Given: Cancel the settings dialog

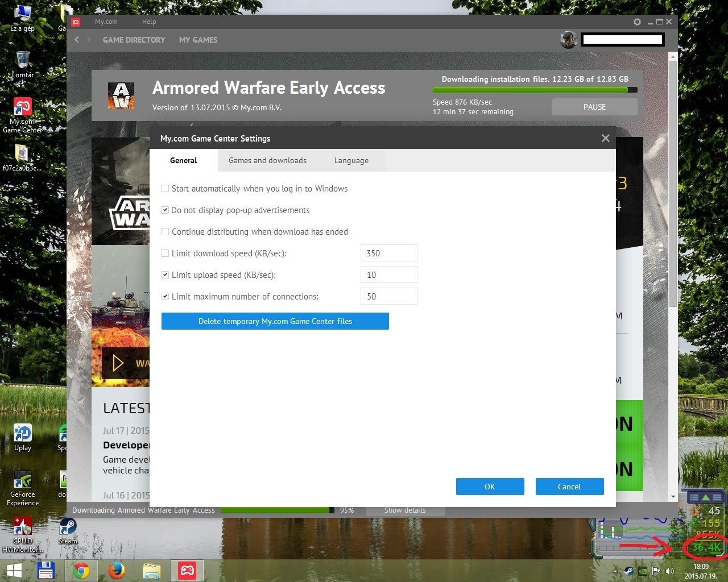Looking at the screenshot, I should (569, 487).
